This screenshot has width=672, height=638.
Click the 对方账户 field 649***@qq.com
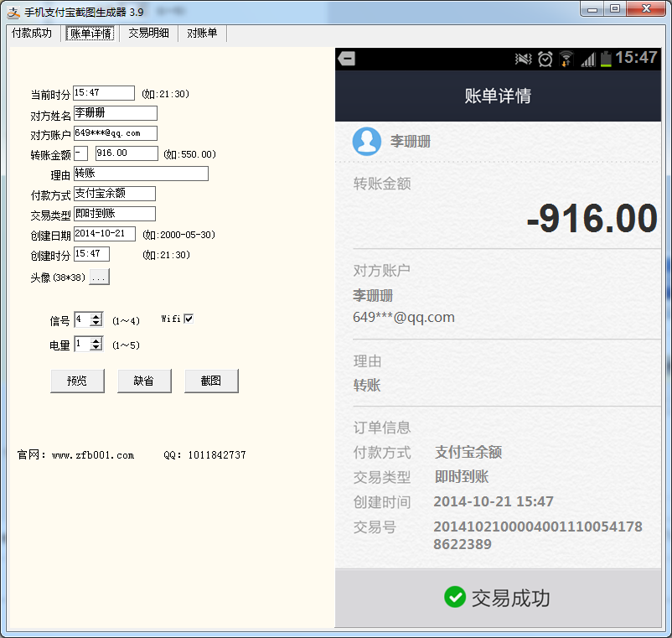[116, 133]
